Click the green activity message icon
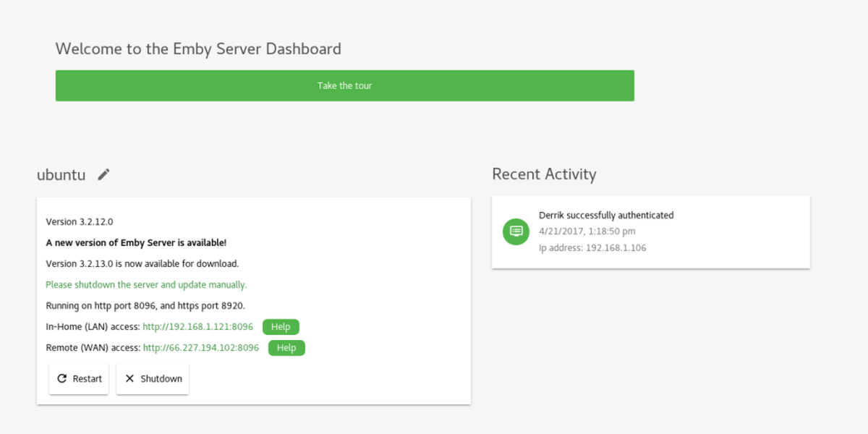This screenshot has width=868, height=434. point(516,231)
